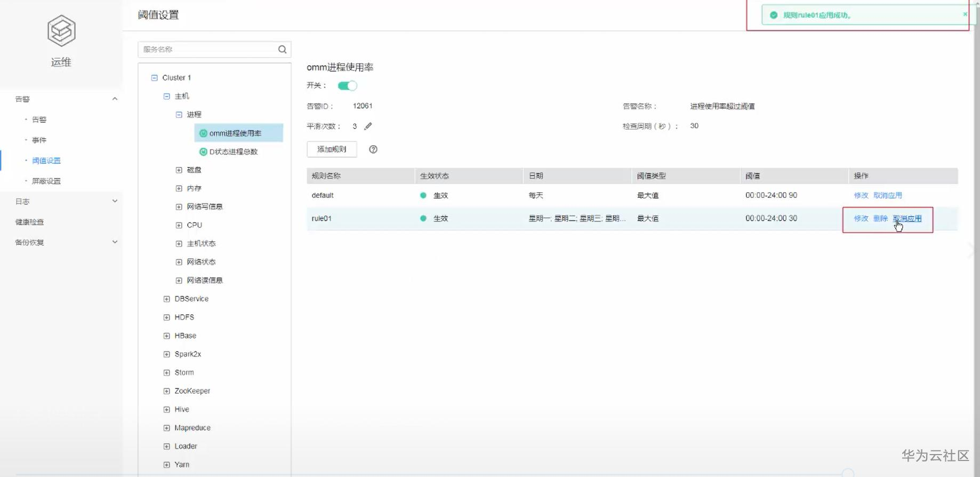
Task: Expand the 主机状态 tree node
Action: [x=179, y=244]
